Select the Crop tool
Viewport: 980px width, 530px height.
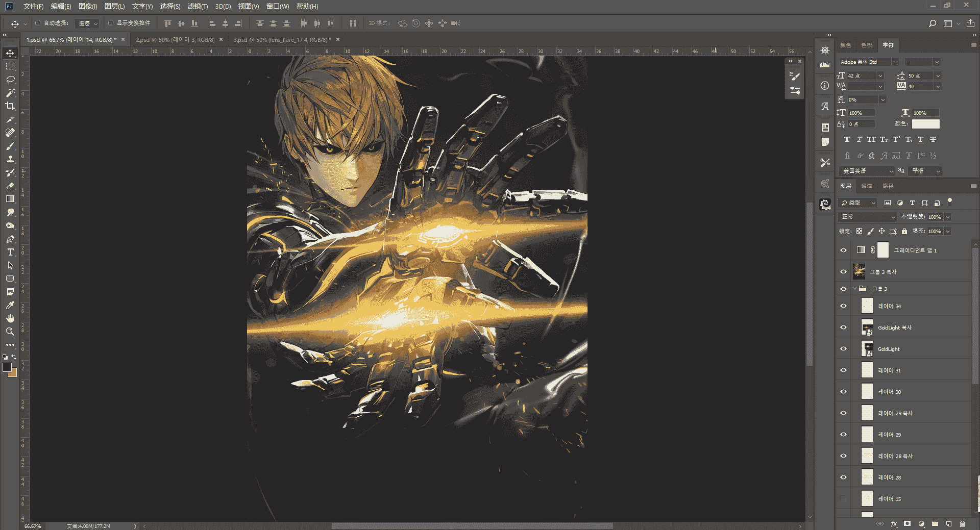(10, 106)
